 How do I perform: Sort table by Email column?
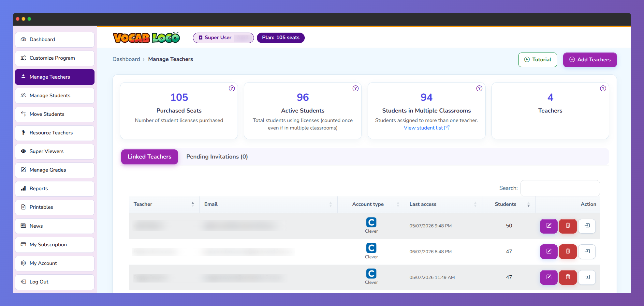click(269, 204)
